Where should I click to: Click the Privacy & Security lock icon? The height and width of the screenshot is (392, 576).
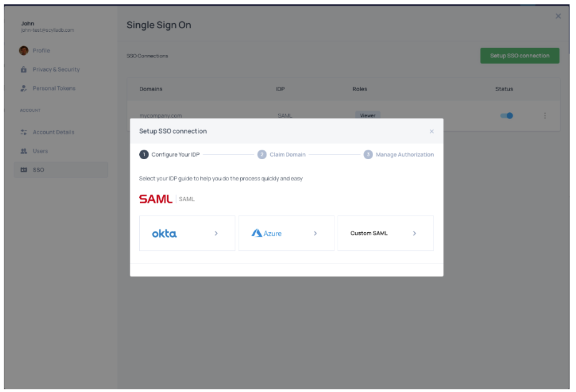click(x=24, y=69)
